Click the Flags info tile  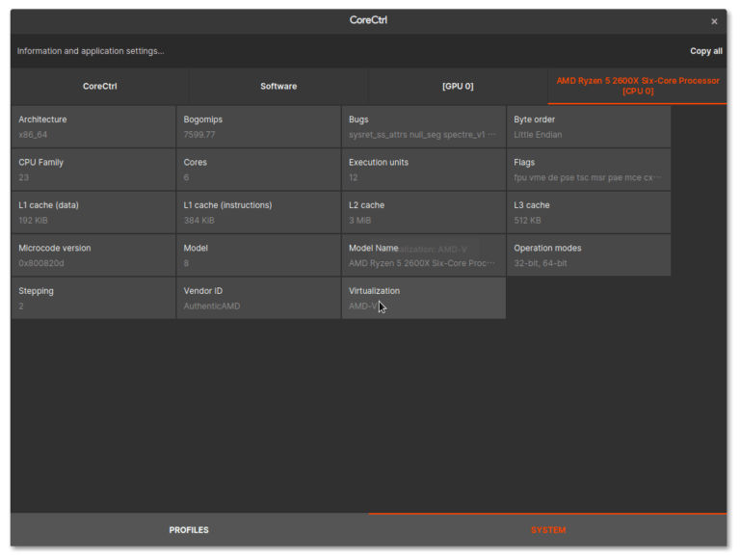point(589,170)
